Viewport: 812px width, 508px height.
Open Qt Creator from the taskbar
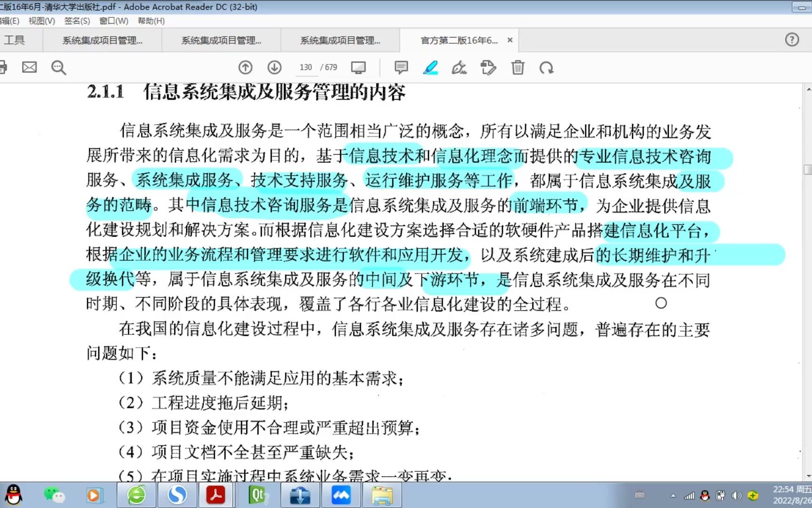click(x=258, y=495)
